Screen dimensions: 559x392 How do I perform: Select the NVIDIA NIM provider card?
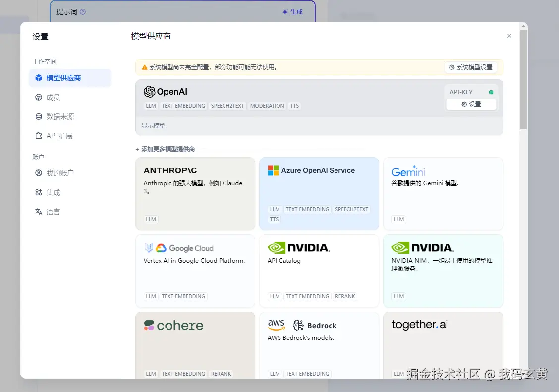tap(443, 271)
